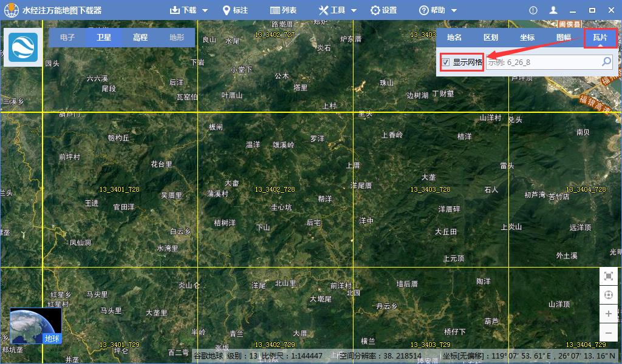
Task: Click the locate/compass positioning icon
Action: coord(609,294)
